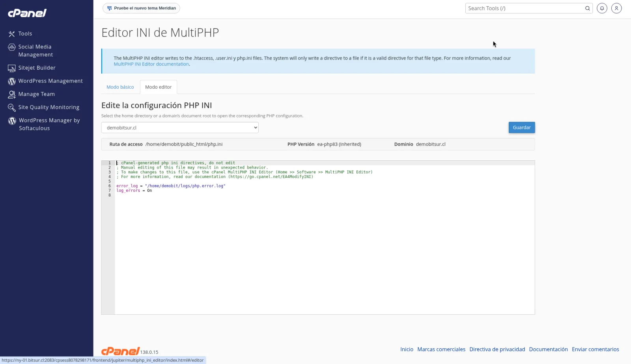The height and width of the screenshot is (364, 631).
Task: Open the demobitsur.cl domain dropdown
Action: tap(180, 128)
